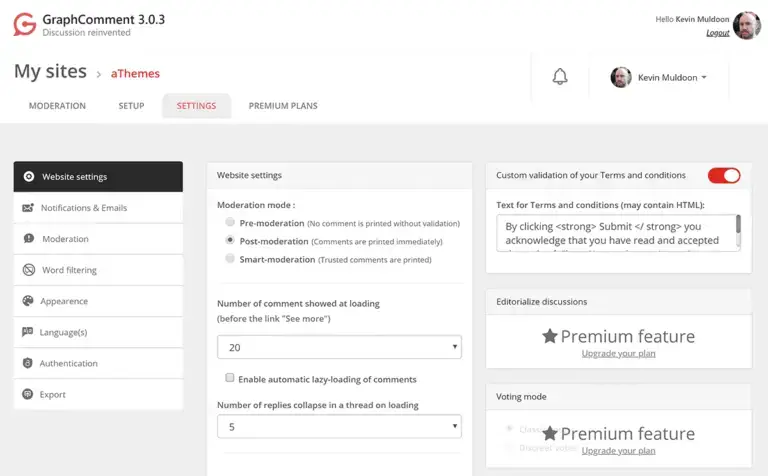This screenshot has height=476, width=768.
Task: Click 'Number of replies collapse in a thread' label
Action: coord(318,405)
